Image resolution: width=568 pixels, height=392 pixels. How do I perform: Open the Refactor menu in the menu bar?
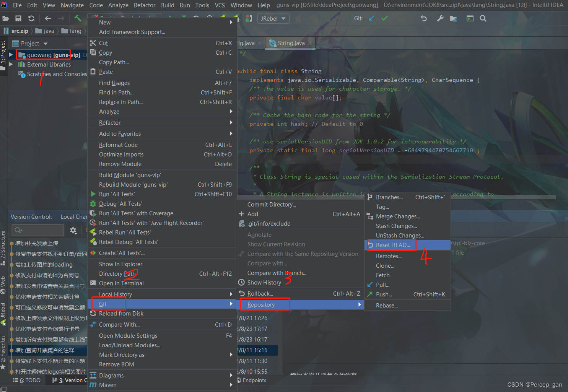point(145,5)
